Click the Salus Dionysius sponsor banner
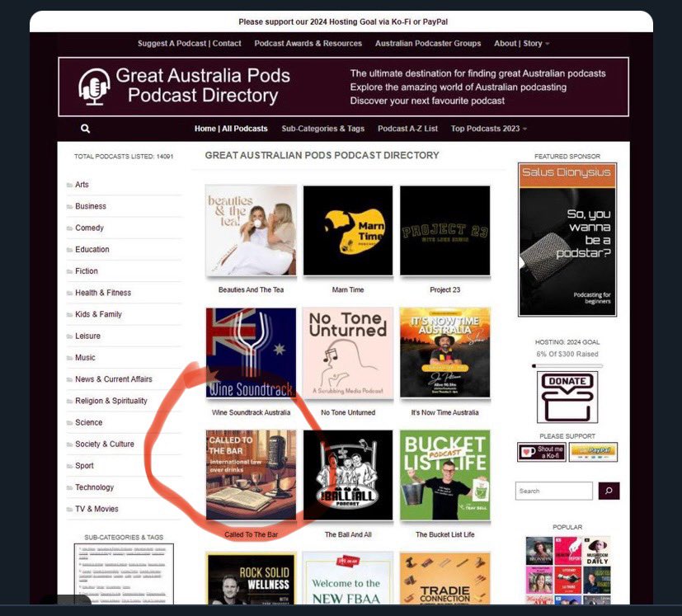 click(567, 240)
